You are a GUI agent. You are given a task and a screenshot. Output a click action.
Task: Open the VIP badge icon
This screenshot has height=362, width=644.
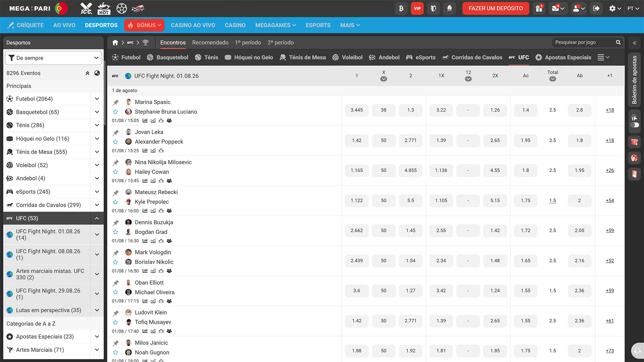click(x=417, y=8)
